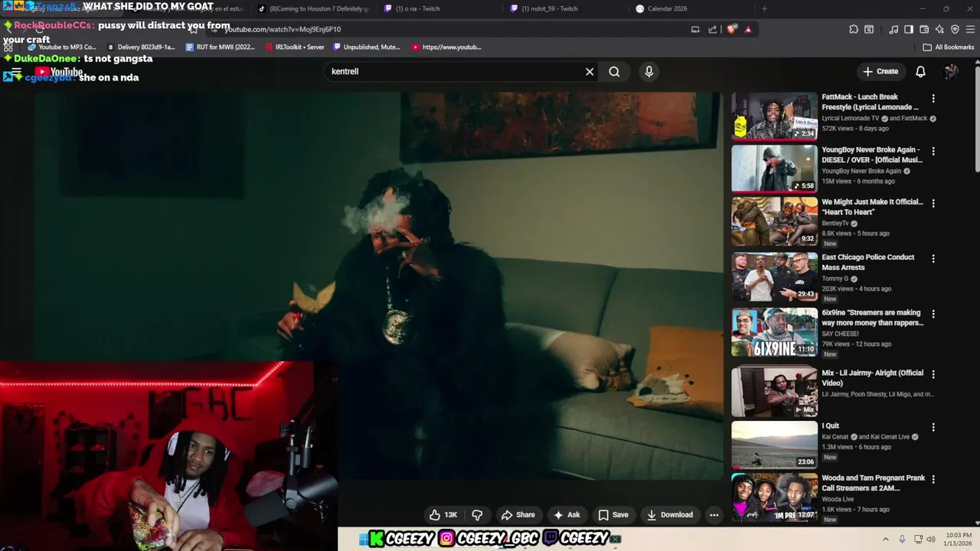Open options menu for I Quit video

(x=933, y=427)
